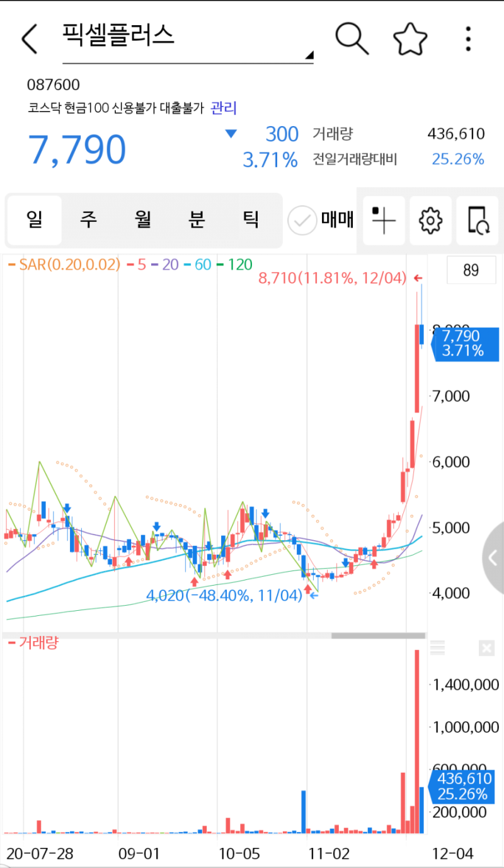
Task: Open the stock name dropdown selector
Action: click(309, 55)
